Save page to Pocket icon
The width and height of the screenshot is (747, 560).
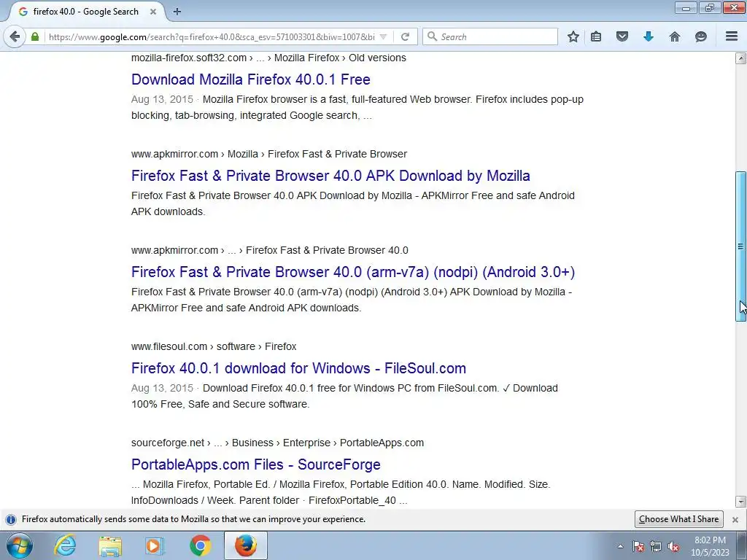point(622,36)
